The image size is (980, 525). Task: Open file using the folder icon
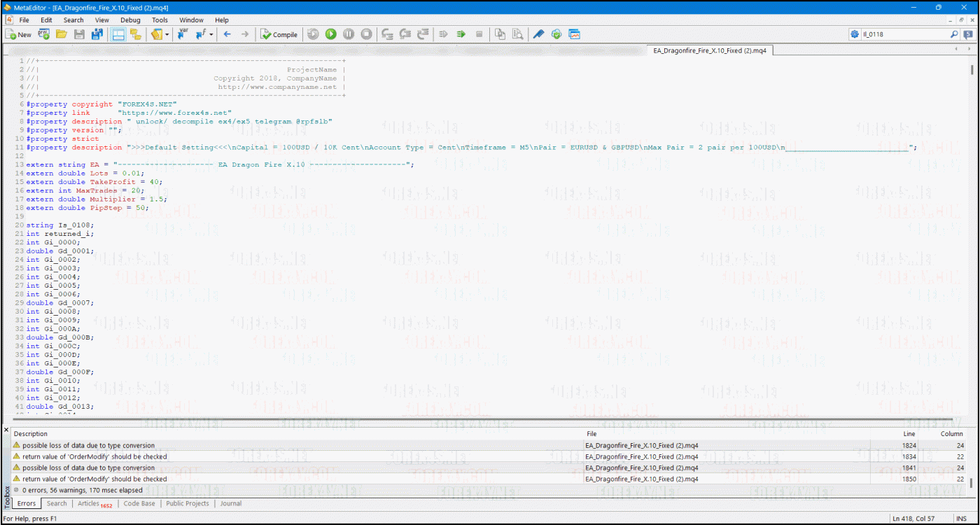point(62,34)
